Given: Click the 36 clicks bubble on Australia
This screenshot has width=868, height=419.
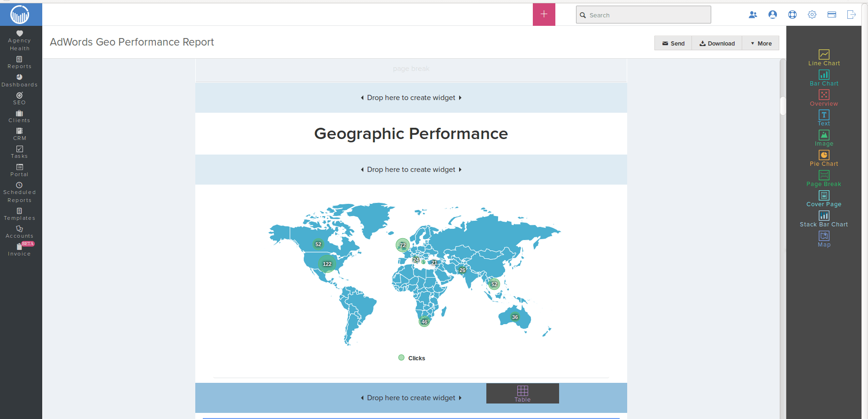Looking at the screenshot, I should pos(515,317).
